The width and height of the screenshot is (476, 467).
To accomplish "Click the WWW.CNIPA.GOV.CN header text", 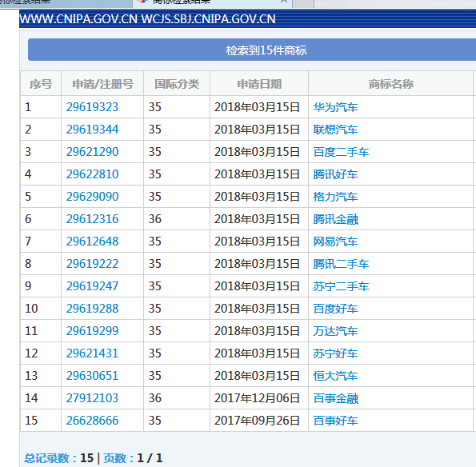I will coord(78,19).
